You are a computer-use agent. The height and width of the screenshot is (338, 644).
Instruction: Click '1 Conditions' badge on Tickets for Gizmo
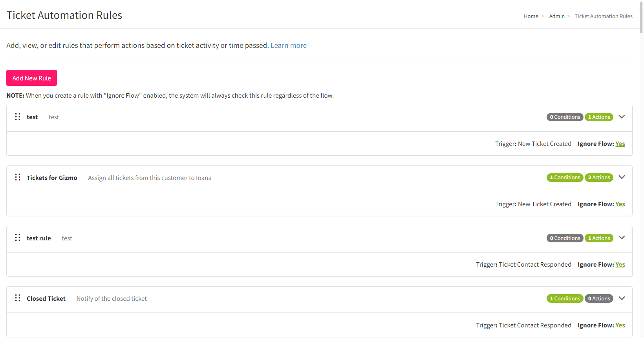[565, 178]
